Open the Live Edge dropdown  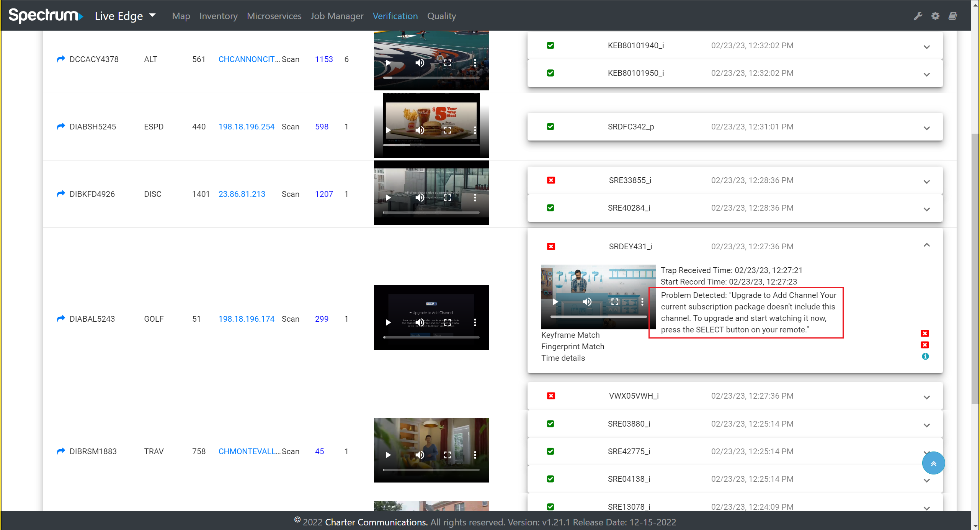[x=125, y=16]
